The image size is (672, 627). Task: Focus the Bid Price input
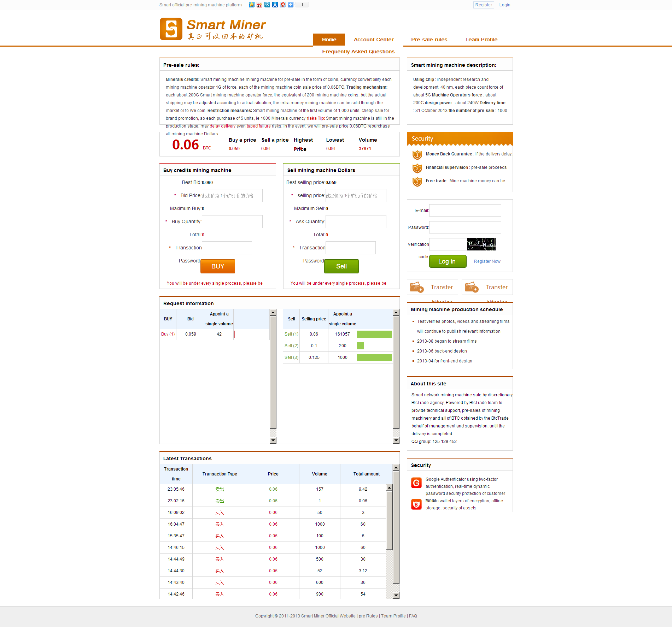(x=232, y=196)
